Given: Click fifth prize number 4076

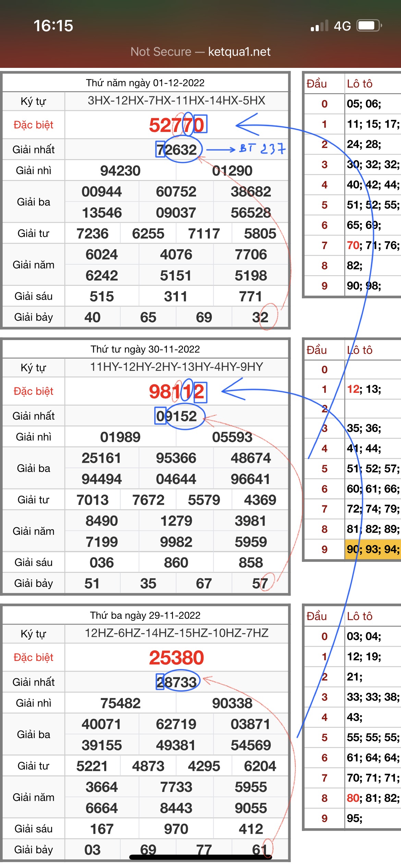Looking at the screenshot, I should point(176,255).
